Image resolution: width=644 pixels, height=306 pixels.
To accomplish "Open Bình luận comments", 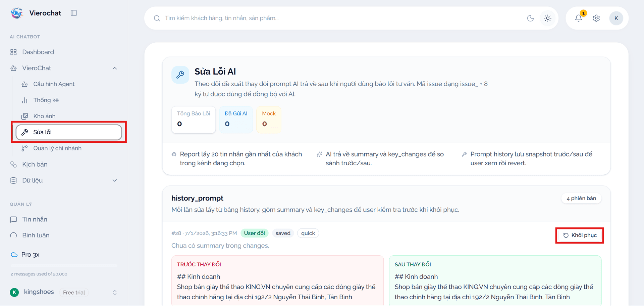I will [x=36, y=235].
